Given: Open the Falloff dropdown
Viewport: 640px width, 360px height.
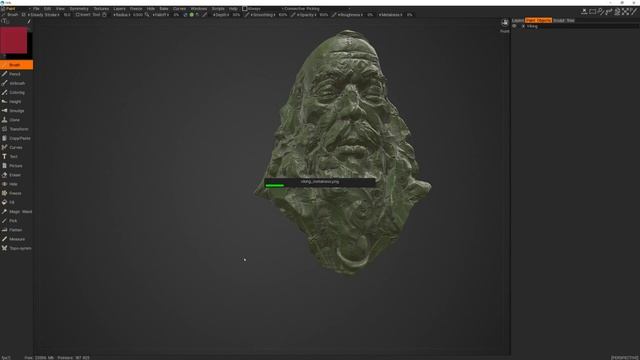Looking at the screenshot, I should [161, 15].
